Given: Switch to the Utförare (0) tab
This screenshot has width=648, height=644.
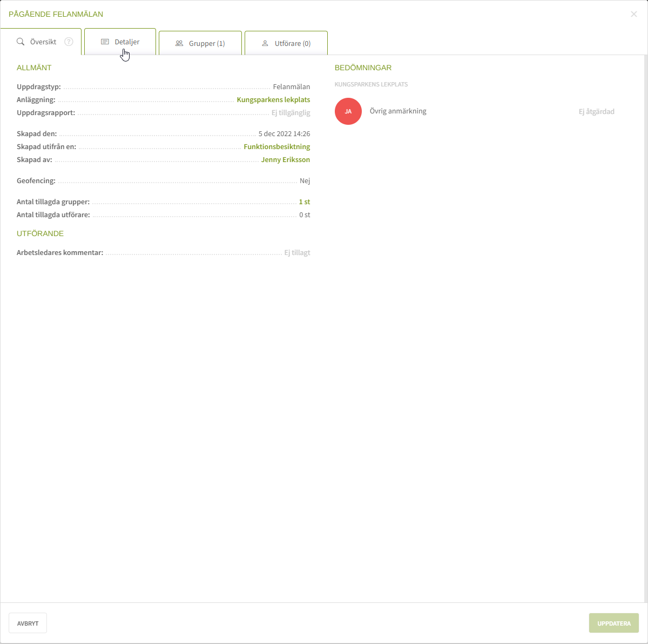Looking at the screenshot, I should pos(292,43).
